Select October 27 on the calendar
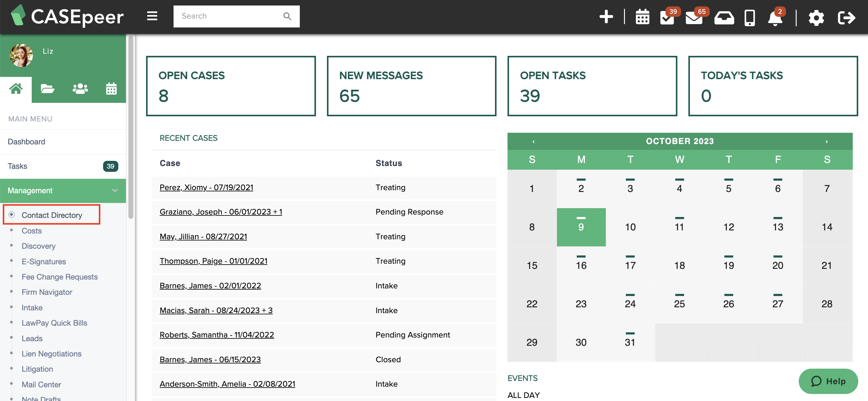Image resolution: width=868 pixels, height=401 pixels. point(778,304)
